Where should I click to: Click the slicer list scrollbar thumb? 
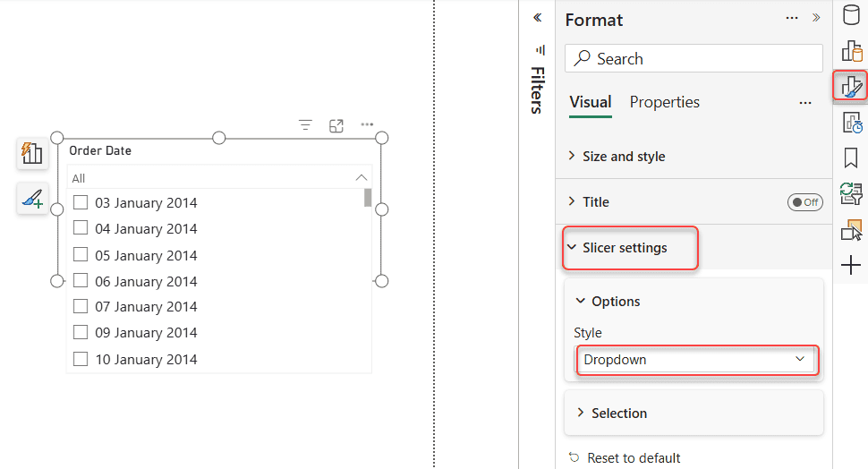point(368,198)
